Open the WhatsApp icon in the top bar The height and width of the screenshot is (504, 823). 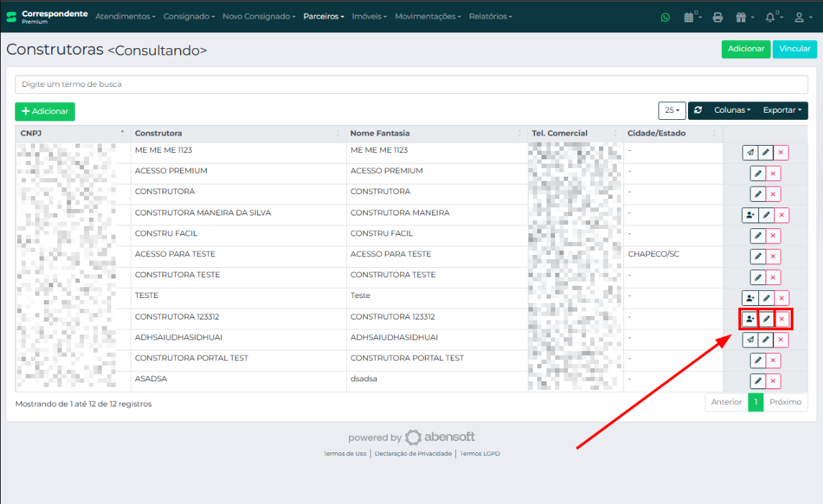(x=665, y=17)
